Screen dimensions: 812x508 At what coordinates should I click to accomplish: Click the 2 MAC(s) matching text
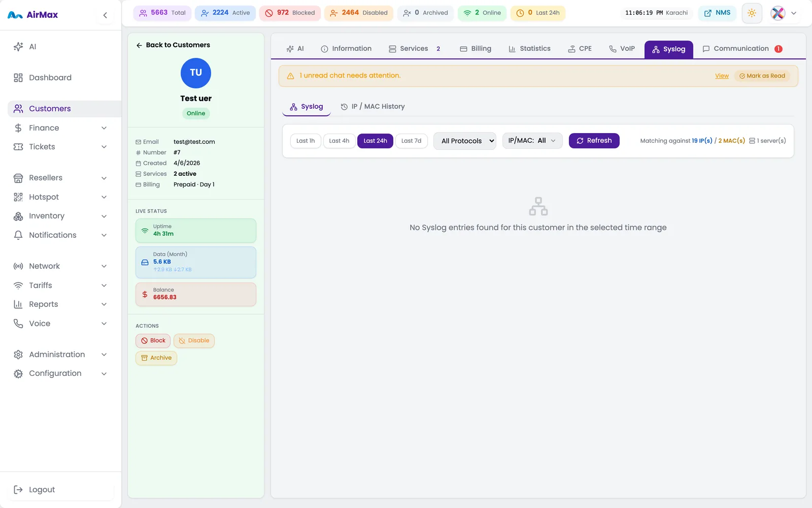(732, 141)
